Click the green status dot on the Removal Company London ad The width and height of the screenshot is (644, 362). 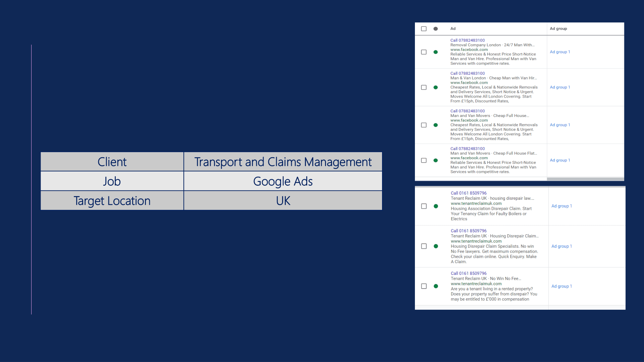coord(436,52)
